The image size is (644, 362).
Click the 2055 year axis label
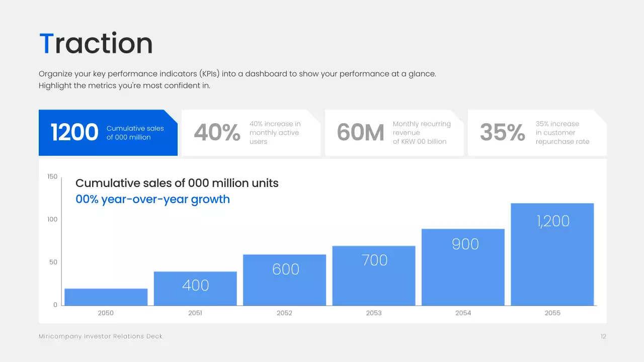pos(552,312)
